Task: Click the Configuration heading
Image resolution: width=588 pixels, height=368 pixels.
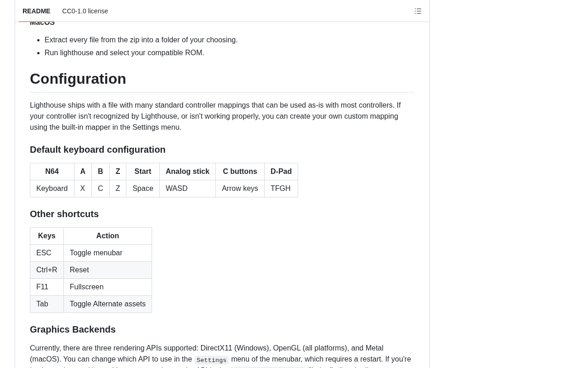Action: click(x=78, y=79)
